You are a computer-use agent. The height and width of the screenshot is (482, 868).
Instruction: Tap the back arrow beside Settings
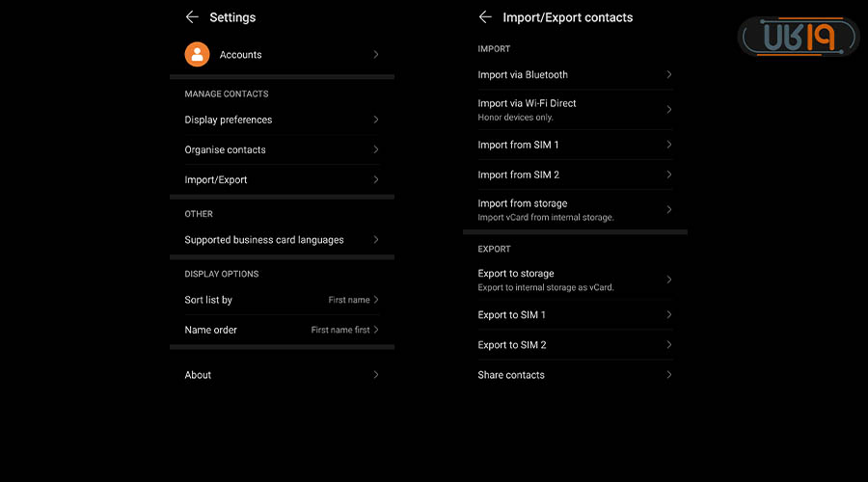click(192, 17)
